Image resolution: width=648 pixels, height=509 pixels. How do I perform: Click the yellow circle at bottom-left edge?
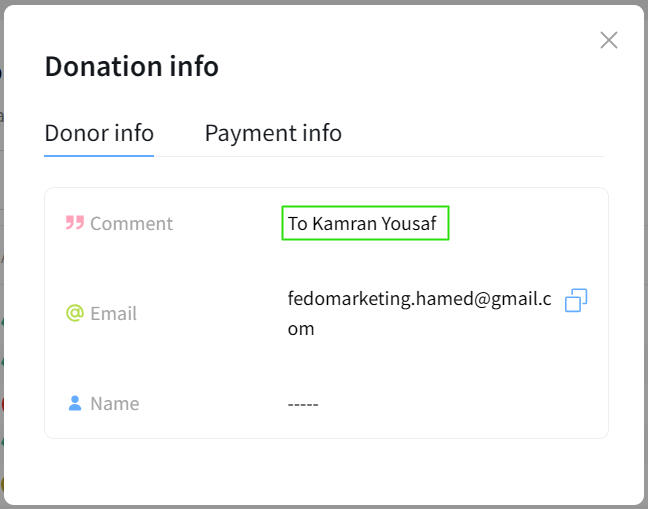pos(2,486)
